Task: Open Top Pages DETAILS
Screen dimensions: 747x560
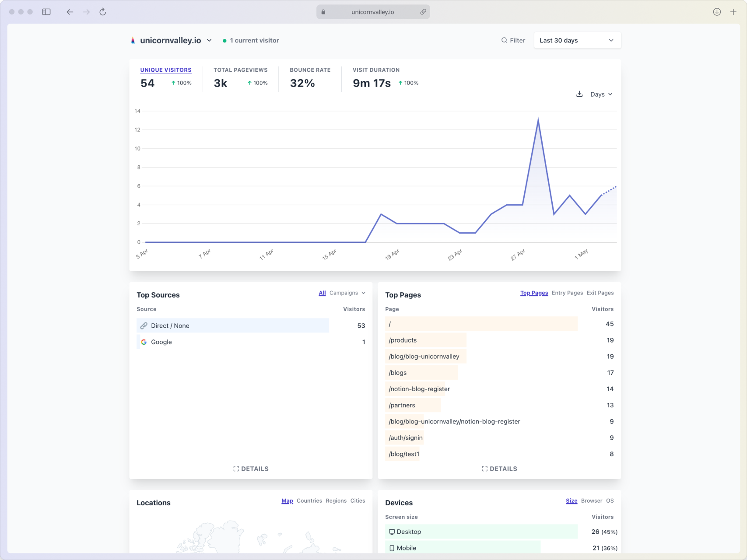Action: pyautogui.click(x=499, y=469)
